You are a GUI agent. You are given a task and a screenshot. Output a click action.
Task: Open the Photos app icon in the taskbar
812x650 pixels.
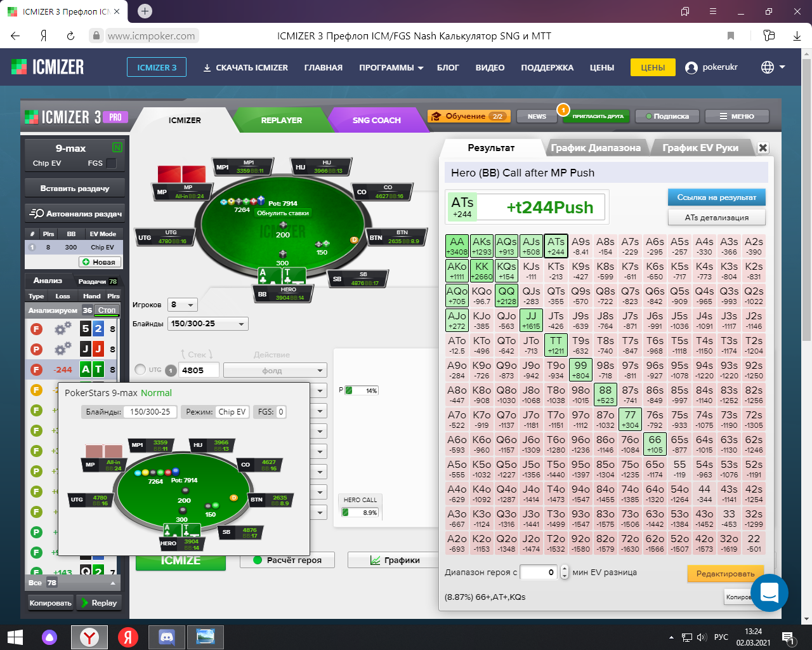(x=205, y=637)
